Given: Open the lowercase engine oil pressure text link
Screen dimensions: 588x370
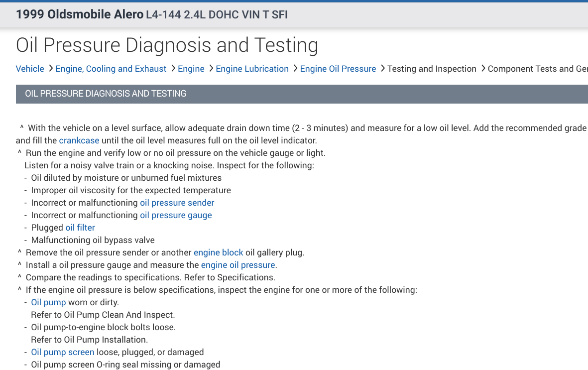Looking at the screenshot, I should [238, 265].
